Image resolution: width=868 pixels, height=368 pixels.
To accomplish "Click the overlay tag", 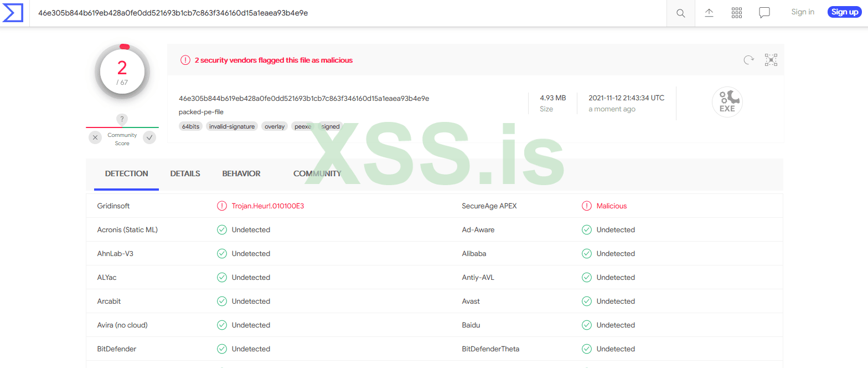I will click(x=275, y=126).
